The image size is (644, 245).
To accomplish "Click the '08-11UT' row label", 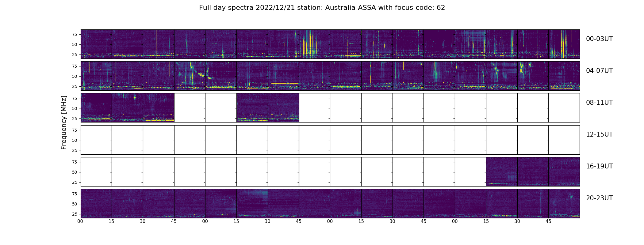I will [599, 103].
